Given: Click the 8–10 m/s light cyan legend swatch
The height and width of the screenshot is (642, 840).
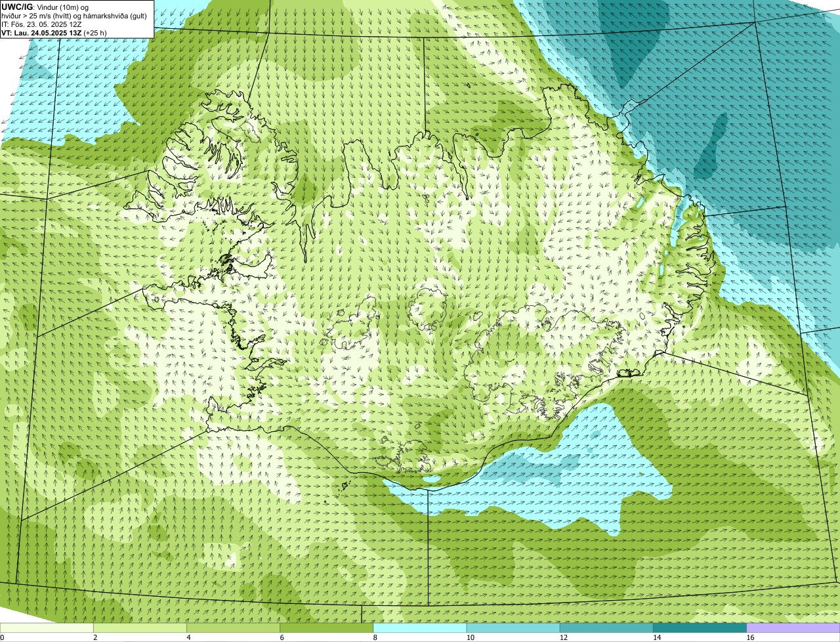Looking at the screenshot, I should pyautogui.click(x=420, y=628).
